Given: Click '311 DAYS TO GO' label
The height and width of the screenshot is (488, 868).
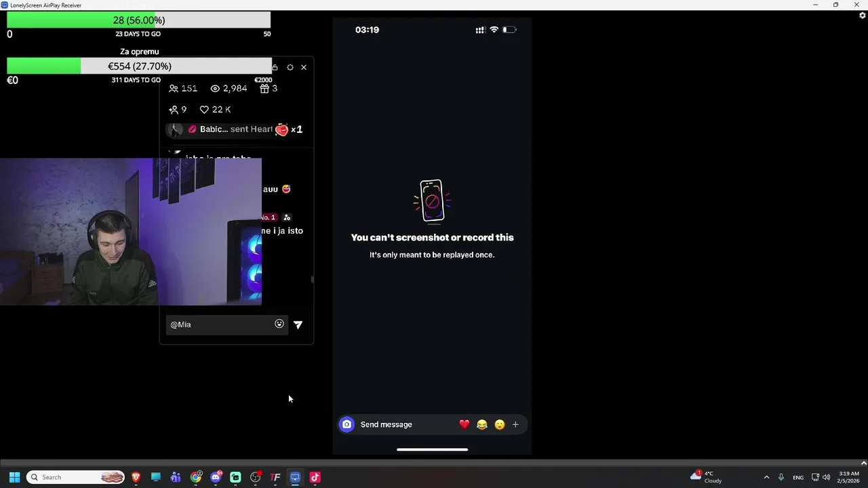Looking at the screenshot, I should (136, 80).
